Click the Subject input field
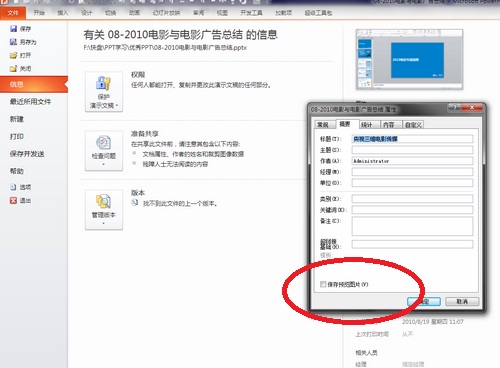500x368 pixels. [x=412, y=150]
